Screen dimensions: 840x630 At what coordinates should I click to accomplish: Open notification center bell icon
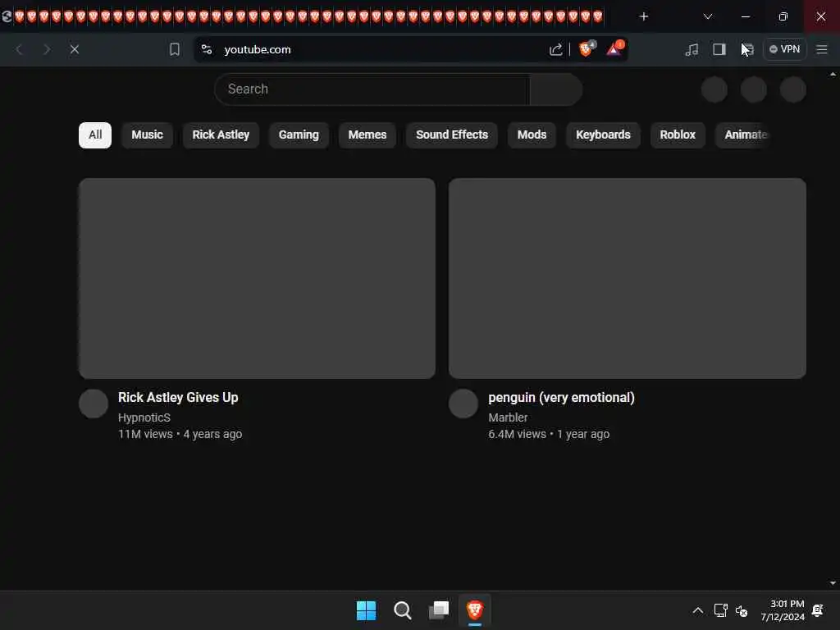[x=818, y=610]
